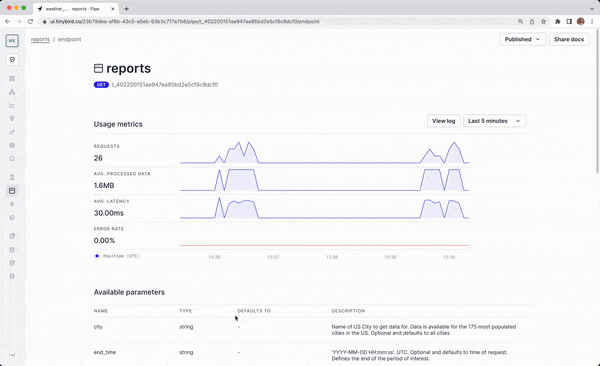Click the share page icon in address bar
600x366 pixels.
[x=532, y=21]
